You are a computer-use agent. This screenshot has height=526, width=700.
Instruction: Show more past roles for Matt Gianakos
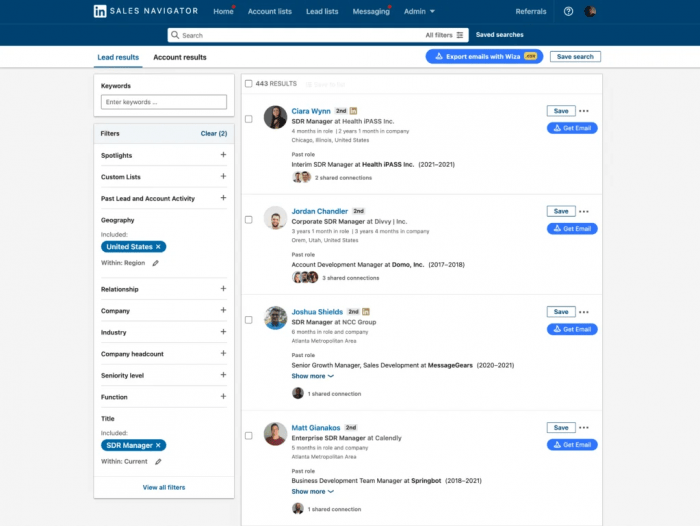(x=312, y=491)
